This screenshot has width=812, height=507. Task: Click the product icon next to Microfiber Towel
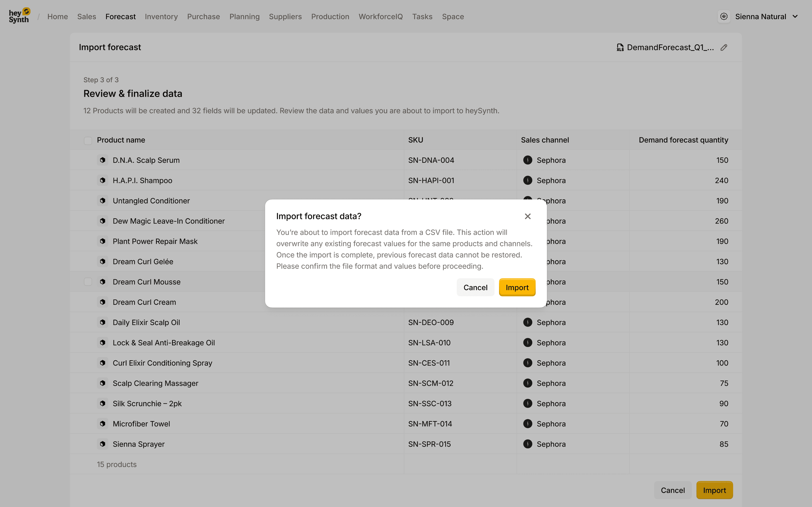point(103,424)
